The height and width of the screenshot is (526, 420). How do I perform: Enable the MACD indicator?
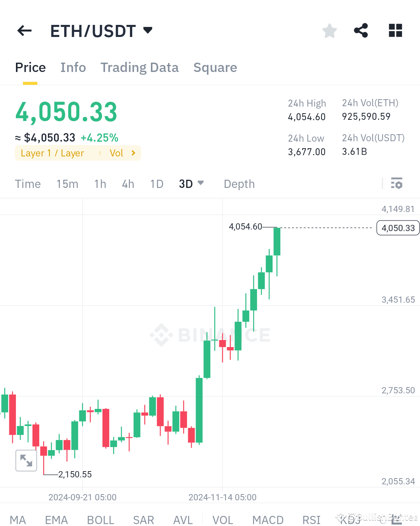click(268, 519)
